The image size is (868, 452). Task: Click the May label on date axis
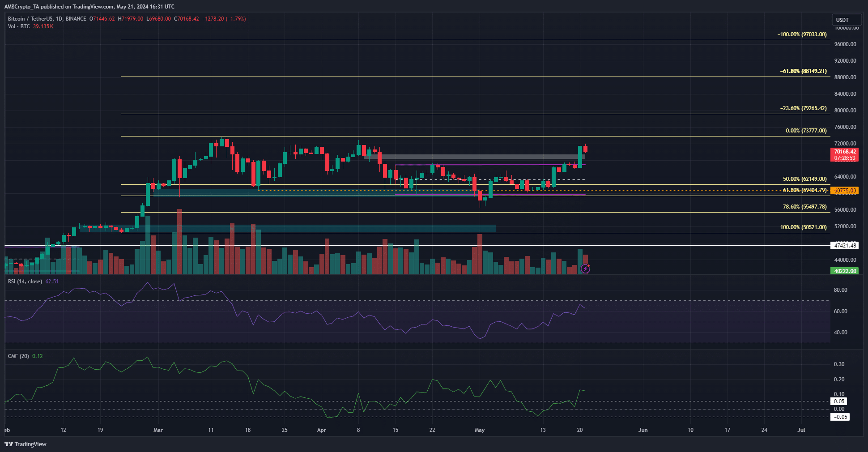(x=480, y=430)
